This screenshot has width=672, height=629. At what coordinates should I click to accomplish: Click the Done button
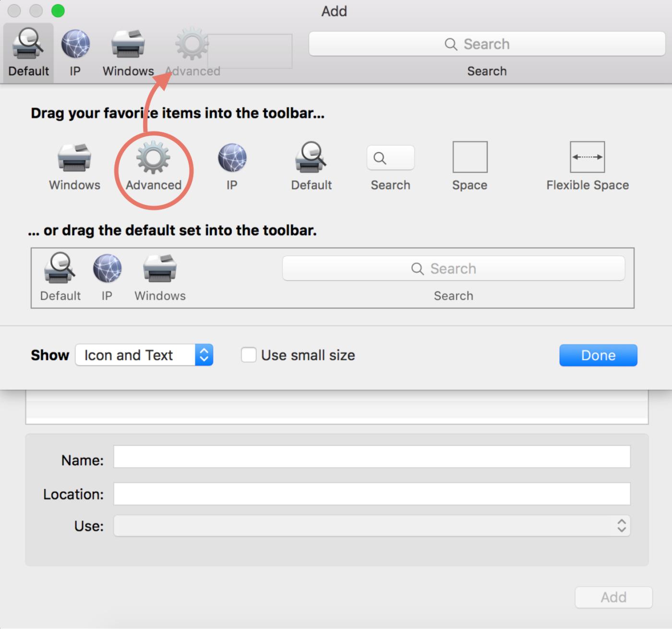click(x=598, y=355)
